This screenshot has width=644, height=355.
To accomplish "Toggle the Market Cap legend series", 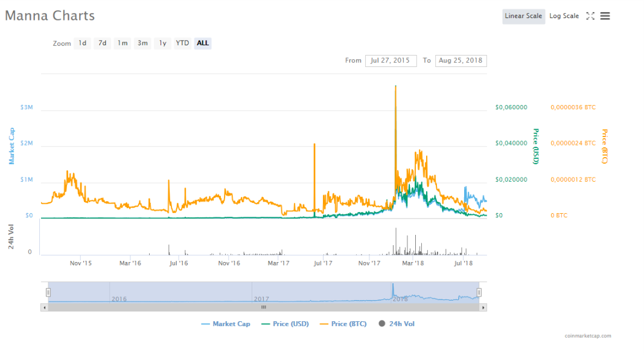I will coord(226,324).
